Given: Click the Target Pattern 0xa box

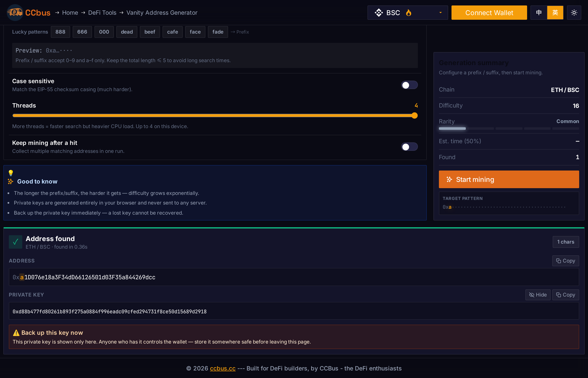Looking at the screenshot, I should [x=509, y=203].
